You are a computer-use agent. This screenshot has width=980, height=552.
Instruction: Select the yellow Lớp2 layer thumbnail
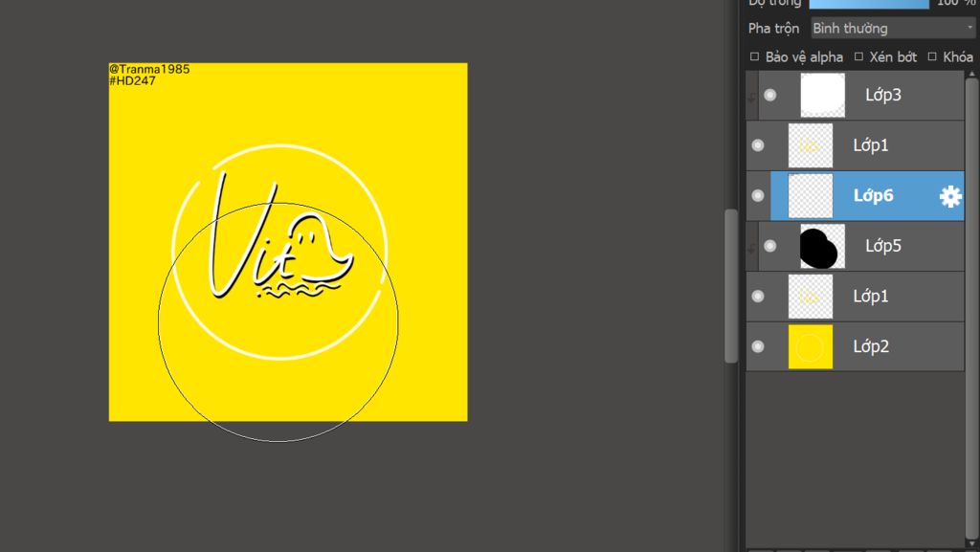810,346
